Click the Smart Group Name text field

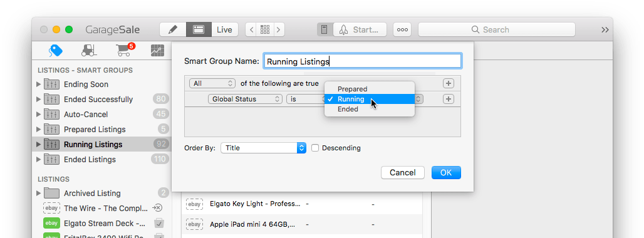coord(362,61)
